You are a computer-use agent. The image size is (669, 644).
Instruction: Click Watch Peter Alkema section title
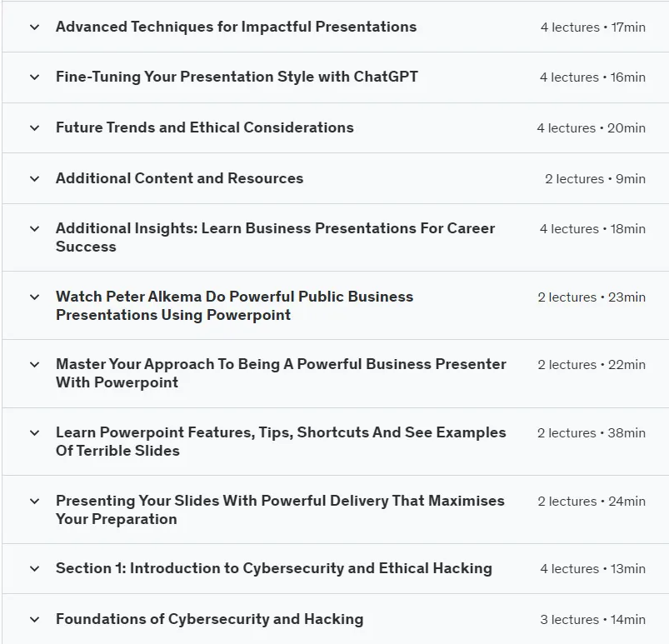pyautogui.click(x=235, y=306)
